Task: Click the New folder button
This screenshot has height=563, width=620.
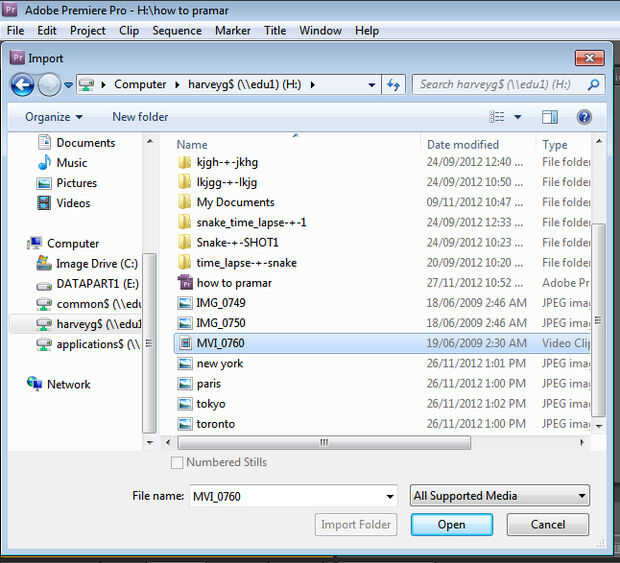Action: tap(140, 117)
